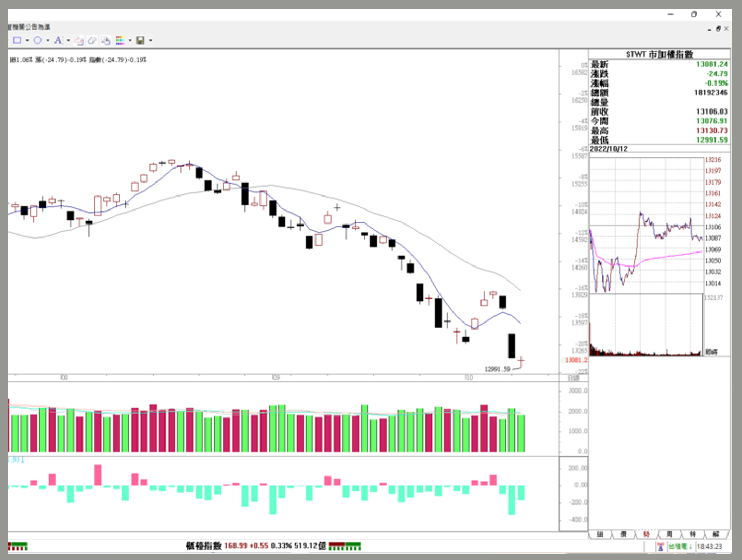Click the 最高 value 13130.73
Image resolution: width=742 pixels, height=560 pixels.
pyautogui.click(x=712, y=131)
